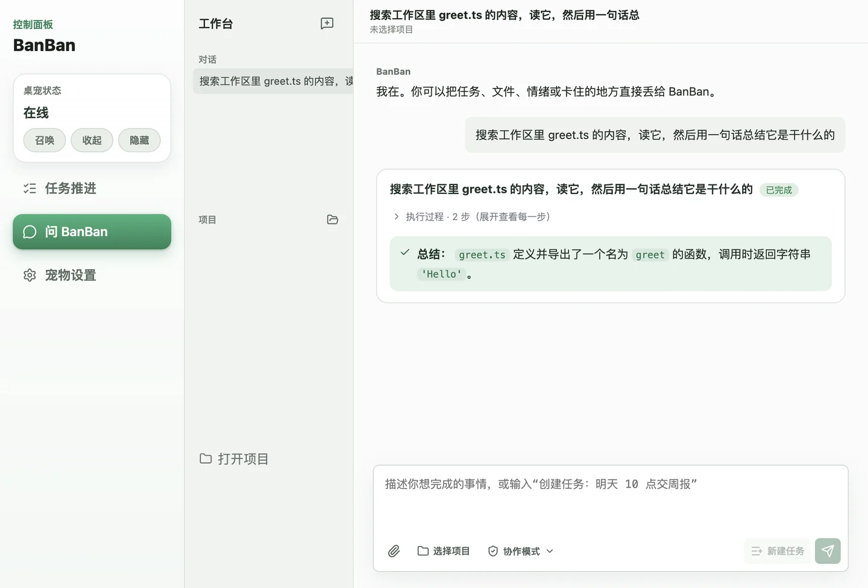868x588 pixels.
Task: Click the BanBan greeting message 我在
Action: [547, 92]
